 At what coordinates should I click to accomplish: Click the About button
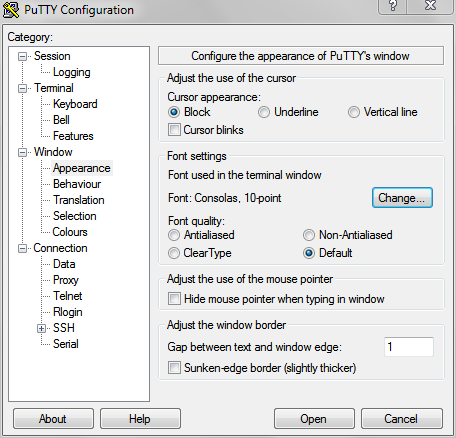(53, 419)
